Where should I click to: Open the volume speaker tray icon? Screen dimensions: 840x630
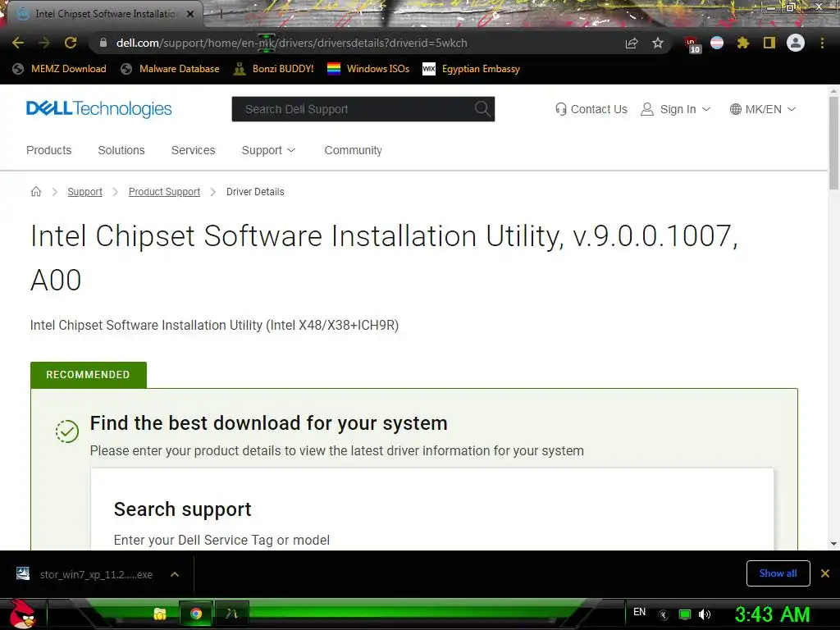click(705, 614)
